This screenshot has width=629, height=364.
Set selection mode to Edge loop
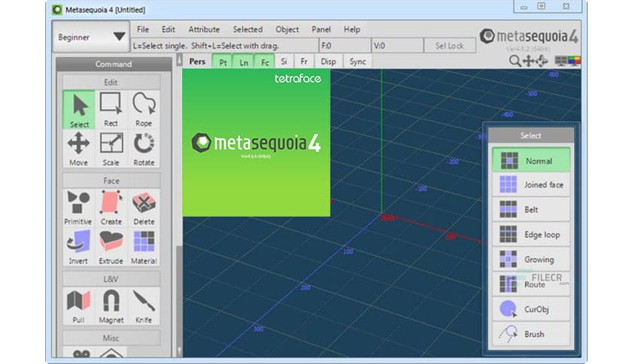pyautogui.click(x=530, y=235)
